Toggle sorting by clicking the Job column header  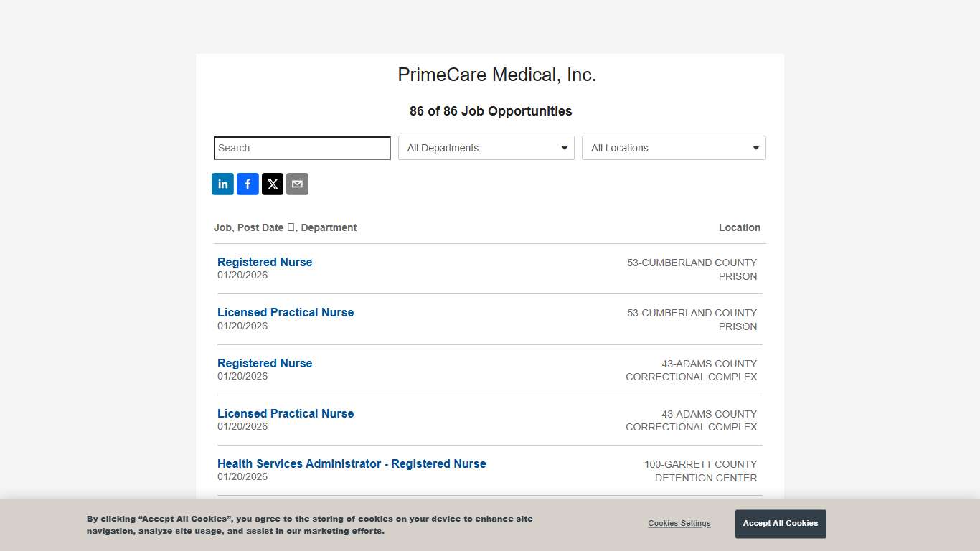223,227
